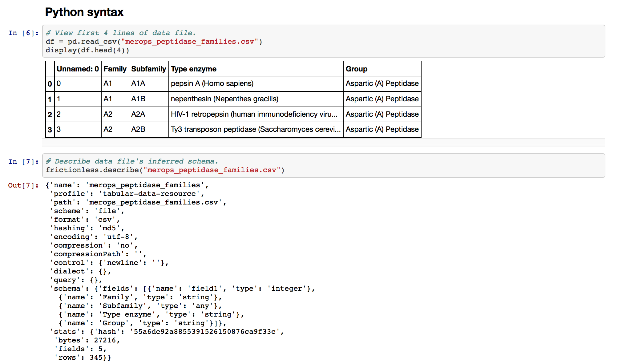Click the 'compressionPath' output line
634x364 pixels.
(98, 254)
